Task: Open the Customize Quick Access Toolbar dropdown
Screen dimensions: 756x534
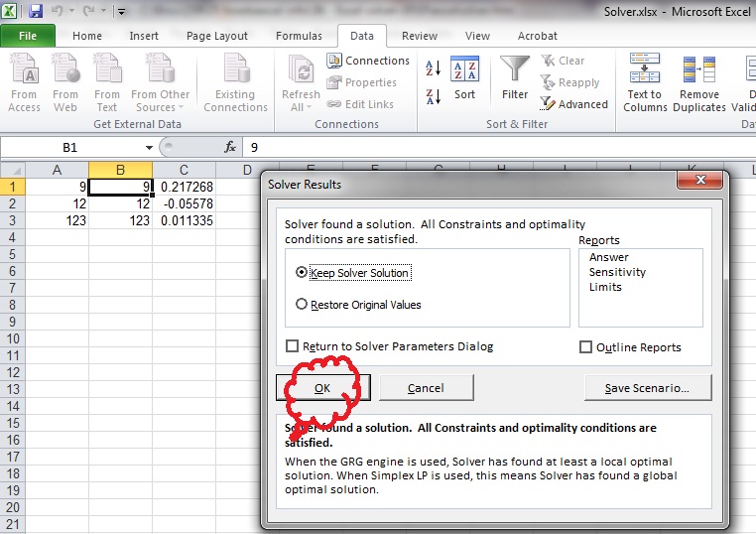Action: 121,12
